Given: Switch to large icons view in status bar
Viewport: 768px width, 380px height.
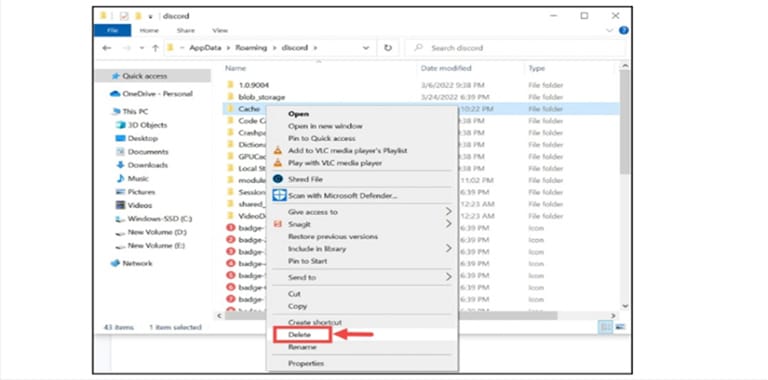Looking at the screenshot, I should [620, 327].
